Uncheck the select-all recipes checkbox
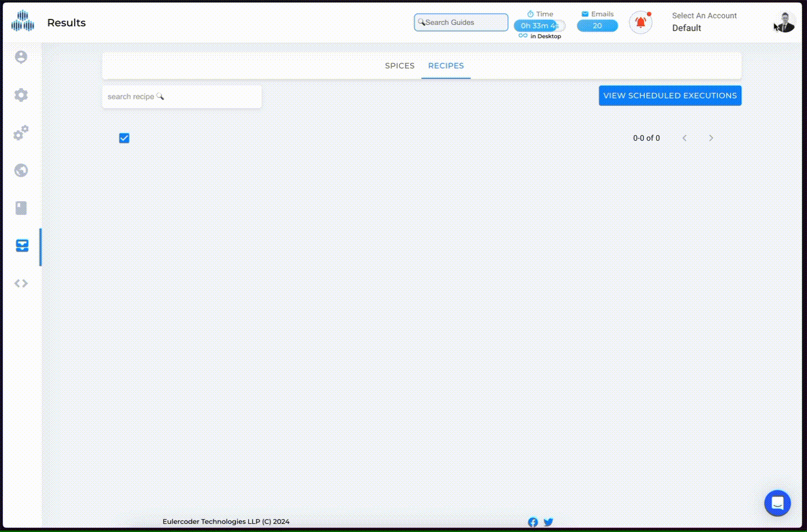Screen dimensions: 807x532 [124, 138]
